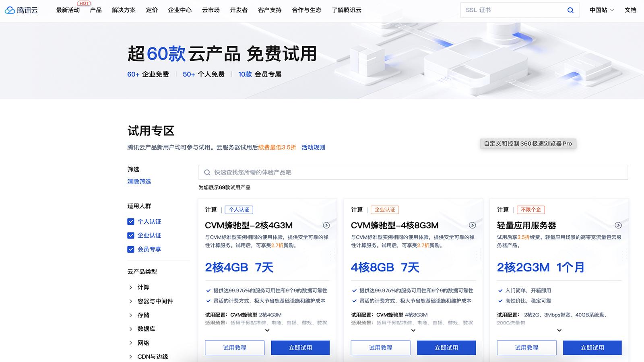Open the 合作与生态 menu

(x=307, y=10)
